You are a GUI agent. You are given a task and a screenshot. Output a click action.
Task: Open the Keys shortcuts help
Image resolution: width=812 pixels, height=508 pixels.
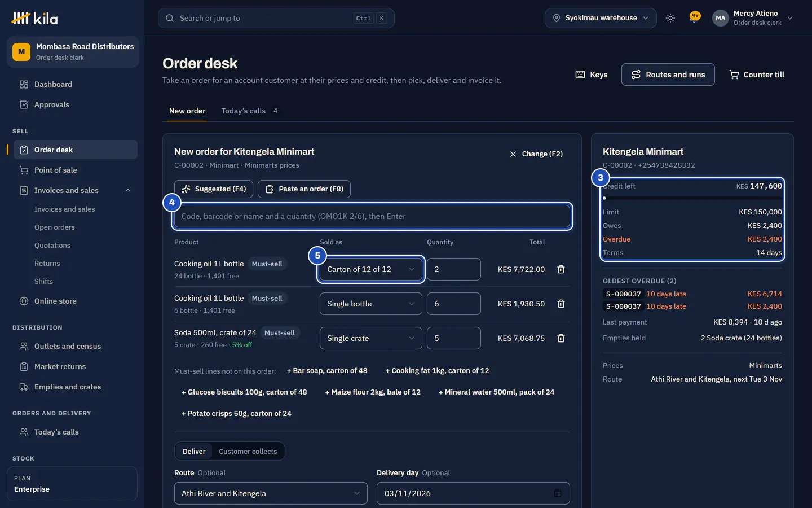click(591, 75)
